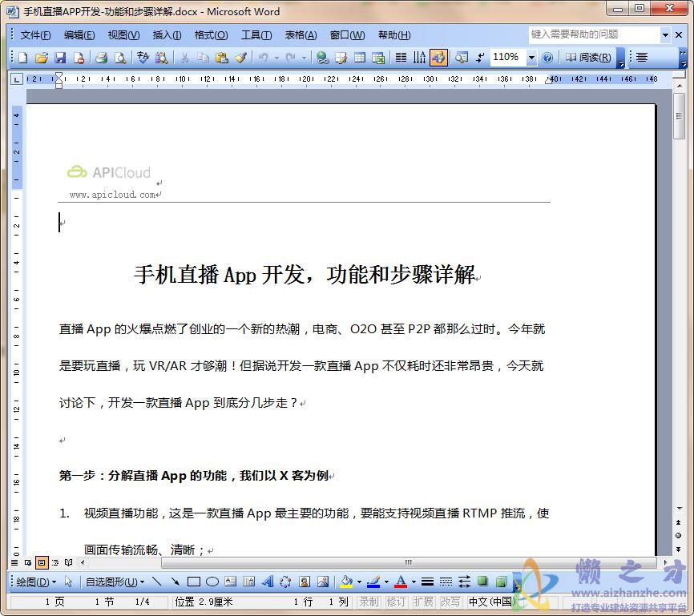The image size is (694, 616).
Task: Insert WordArt from drawing toolbar
Action: (268, 582)
